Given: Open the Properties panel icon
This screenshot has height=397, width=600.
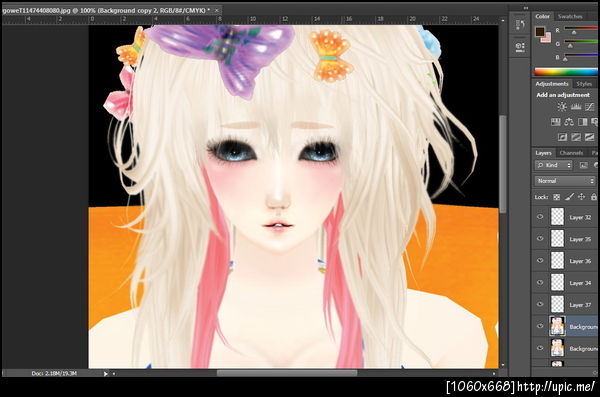Looking at the screenshot, I should pyautogui.click(x=520, y=47).
